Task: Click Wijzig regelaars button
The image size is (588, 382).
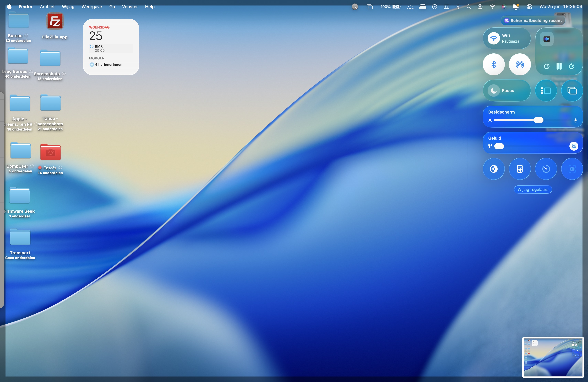Action: [533, 189]
